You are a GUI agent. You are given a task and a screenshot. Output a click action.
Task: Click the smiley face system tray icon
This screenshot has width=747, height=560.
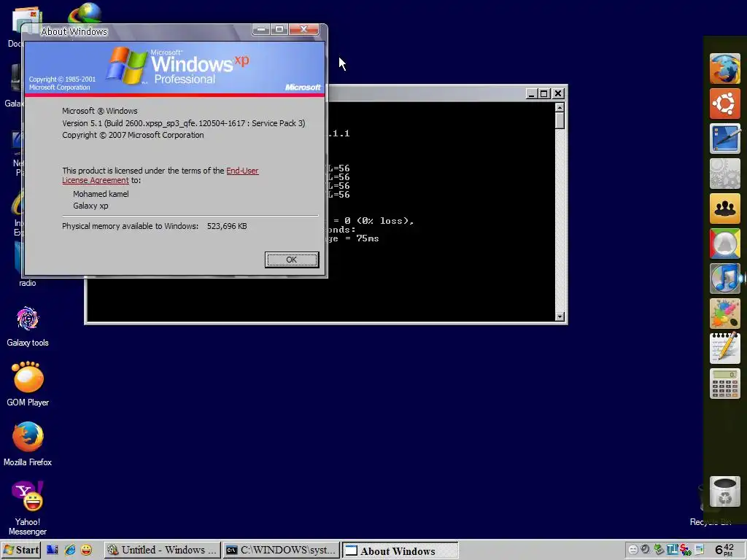[632, 550]
